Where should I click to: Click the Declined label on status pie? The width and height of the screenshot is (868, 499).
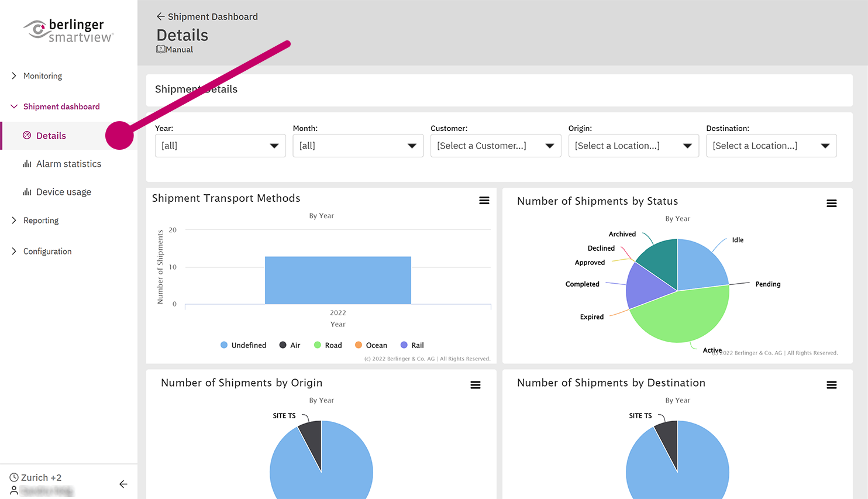[x=601, y=249]
